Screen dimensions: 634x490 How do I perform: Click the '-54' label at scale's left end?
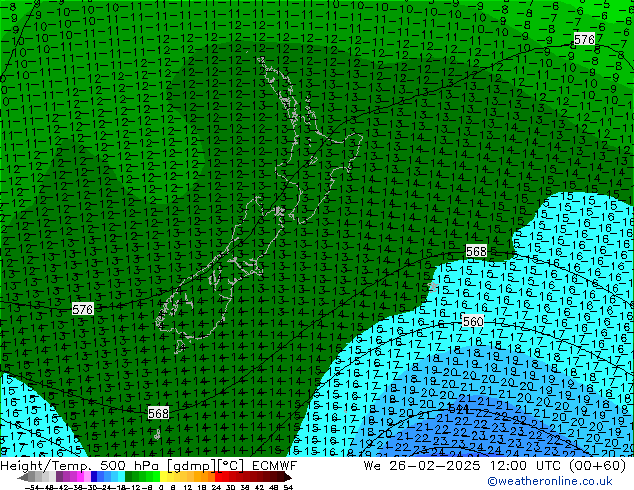point(31,487)
